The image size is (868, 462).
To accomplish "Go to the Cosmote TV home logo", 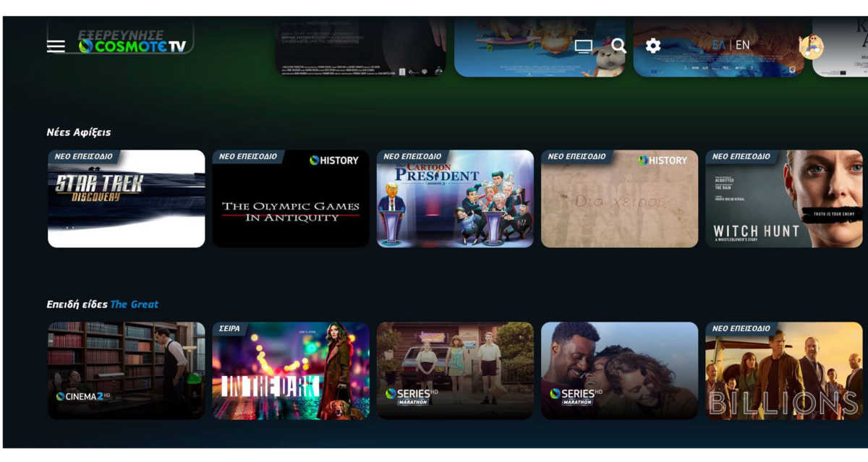I will pyautogui.click(x=132, y=46).
